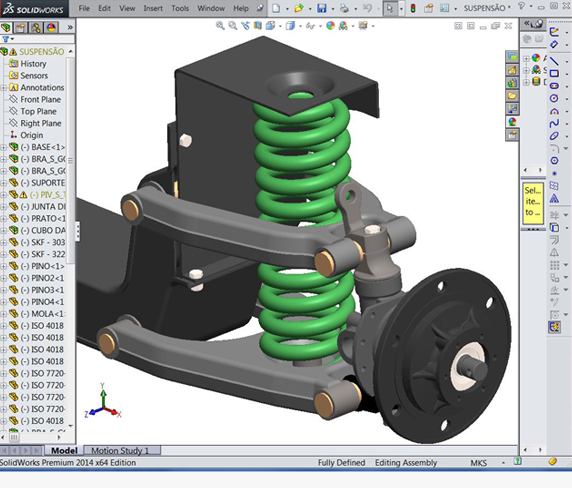Open the Edit menu
The image size is (572, 488).
point(104,8)
